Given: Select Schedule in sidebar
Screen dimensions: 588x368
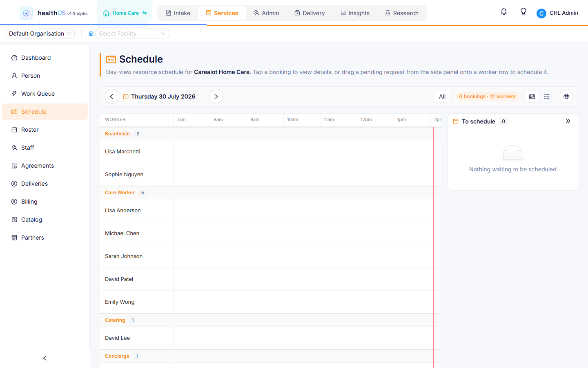Looking at the screenshot, I should (45, 112).
